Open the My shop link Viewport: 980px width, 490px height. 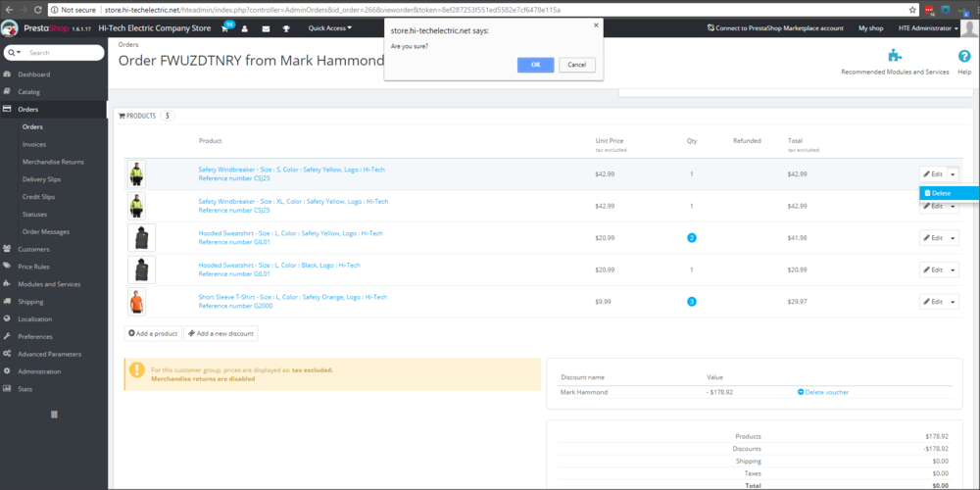point(870,28)
